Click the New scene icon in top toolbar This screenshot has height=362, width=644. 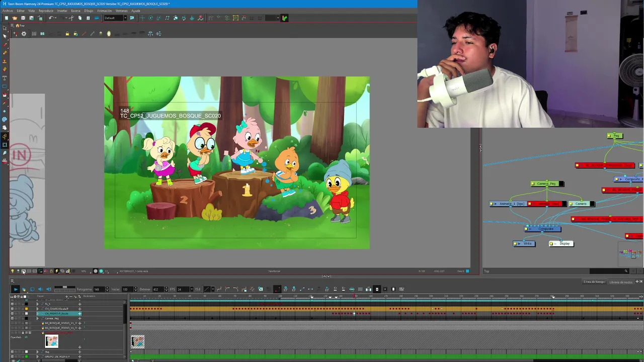[x=6, y=18]
